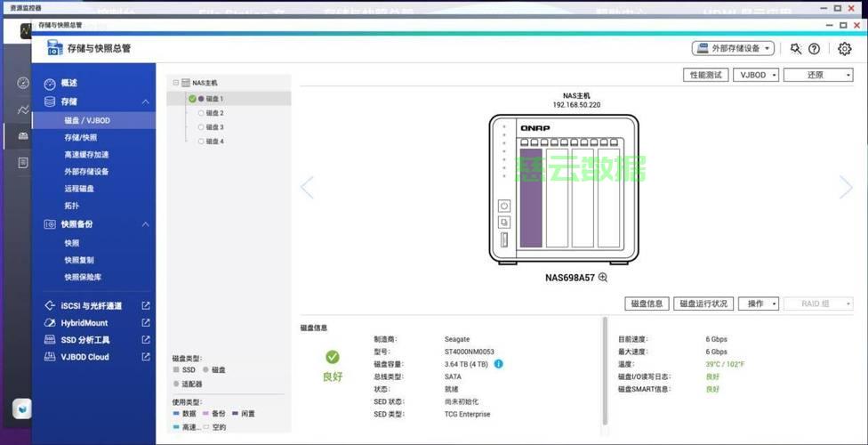Open the help question mark icon
The width and height of the screenshot is (868, 445).
tap(814, 49)
